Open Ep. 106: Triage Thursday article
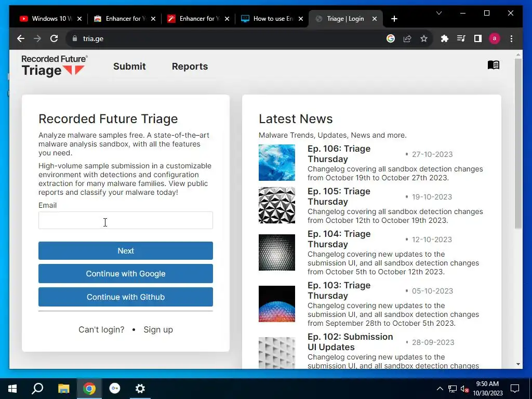 pyautogui.click(x=339, y=154)
